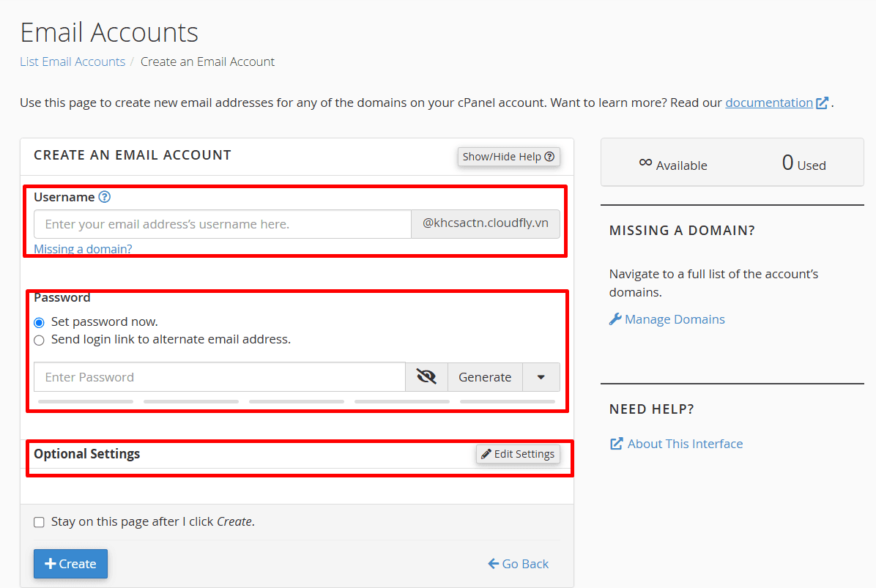Screen dimensions: 876x588
Task: Click the Edit Settings pencil icon
Action: (x=486, y=454)
